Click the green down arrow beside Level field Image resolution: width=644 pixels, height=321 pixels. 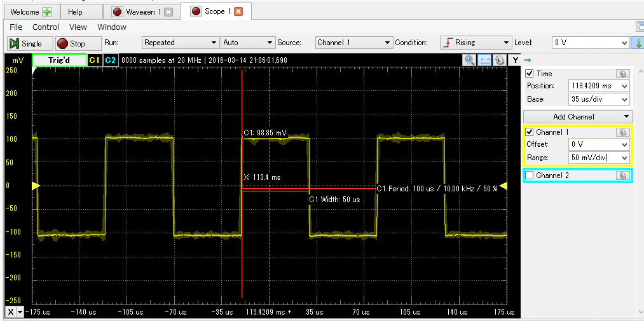coord(639,43)
